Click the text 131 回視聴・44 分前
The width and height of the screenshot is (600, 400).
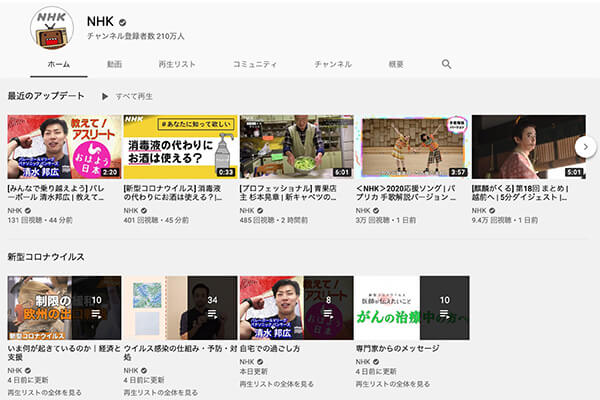point(40,220)
